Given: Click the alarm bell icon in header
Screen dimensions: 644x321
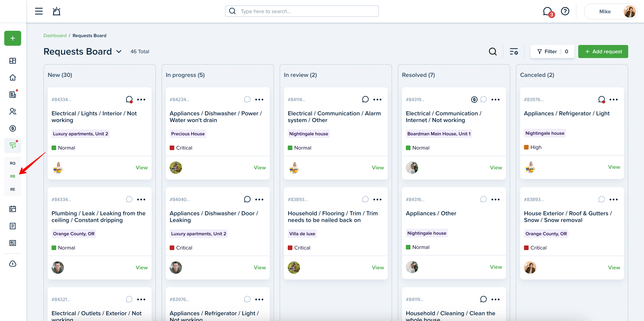Looking at the screenshot, I should pos(57,11).
